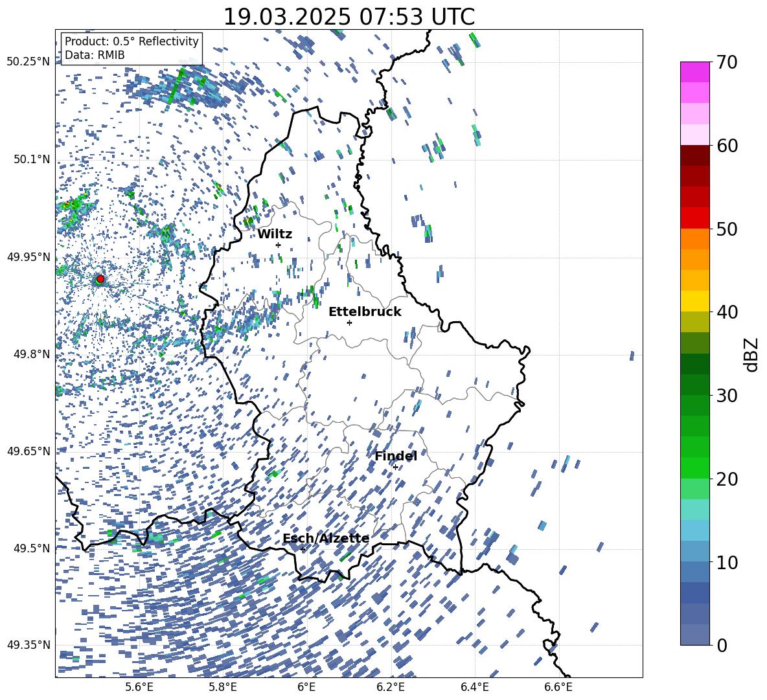The width and height of the screenshot is (767, 700).
Task: Click the 0 value on colorbar
Action: coord(722,645)
